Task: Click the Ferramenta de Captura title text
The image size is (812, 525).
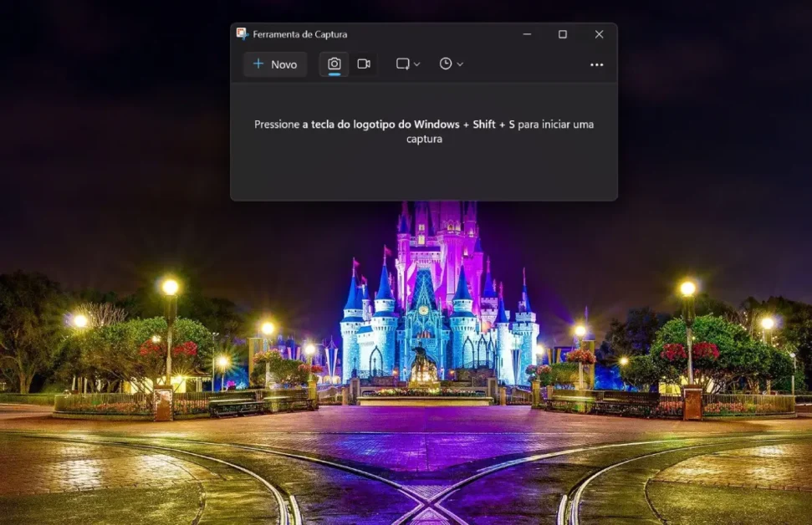Action: pyautogui.click(x=300, y=34)
